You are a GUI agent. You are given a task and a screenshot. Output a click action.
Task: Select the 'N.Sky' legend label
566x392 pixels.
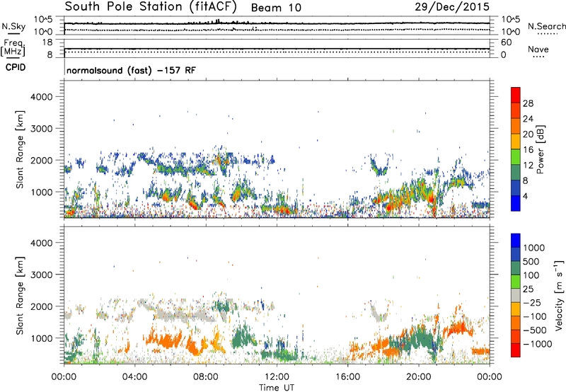pyautogui.click(x=13, y=26)
